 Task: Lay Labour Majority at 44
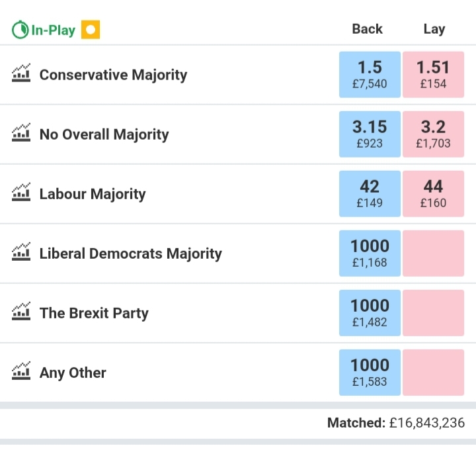click(x=433, y=194)
